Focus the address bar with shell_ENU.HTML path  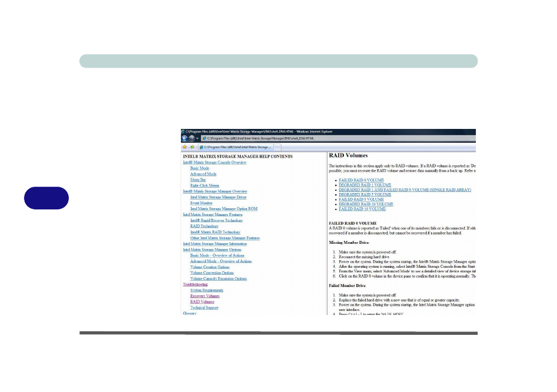[339, 138]
